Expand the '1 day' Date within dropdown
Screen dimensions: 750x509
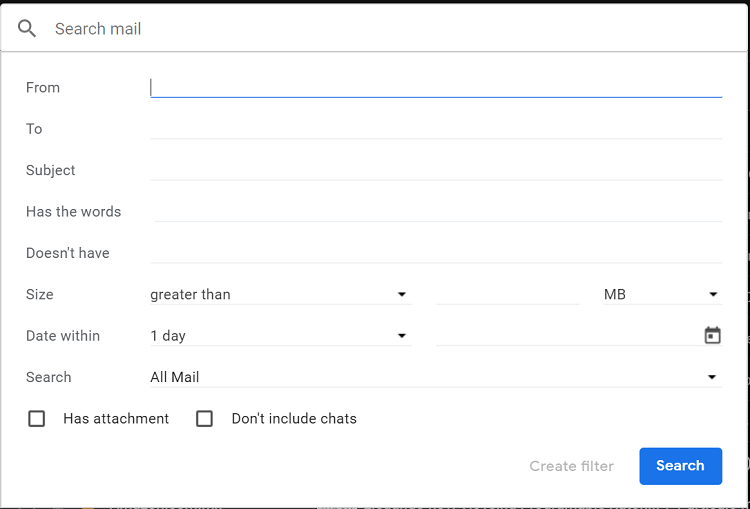tap(279, 336)
